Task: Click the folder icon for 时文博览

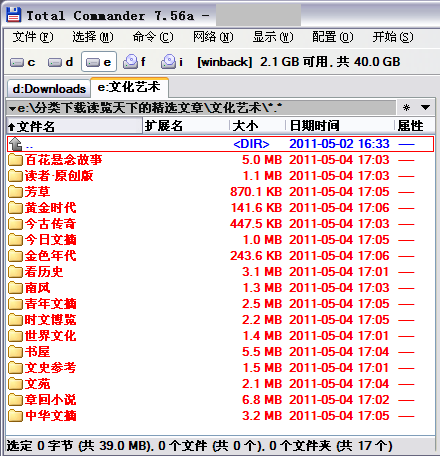Action: click(x=15, y=320)
